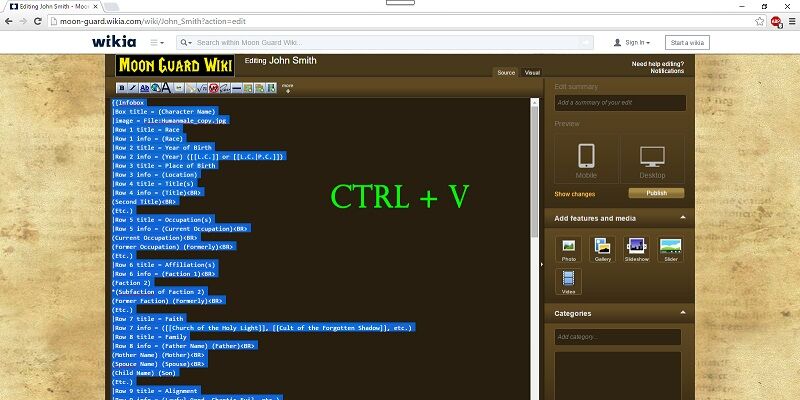Add a Photo to the page

(569, 249)
